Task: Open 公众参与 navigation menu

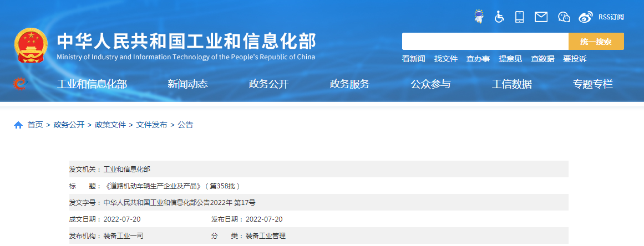Action: [431, 84]
